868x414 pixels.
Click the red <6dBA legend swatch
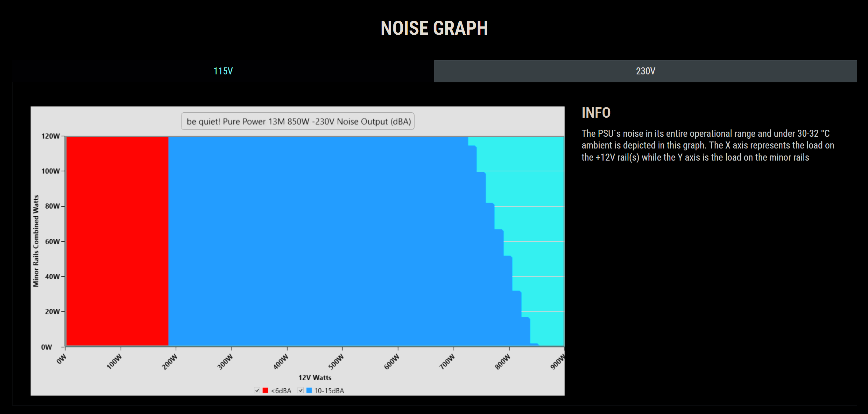265,390
